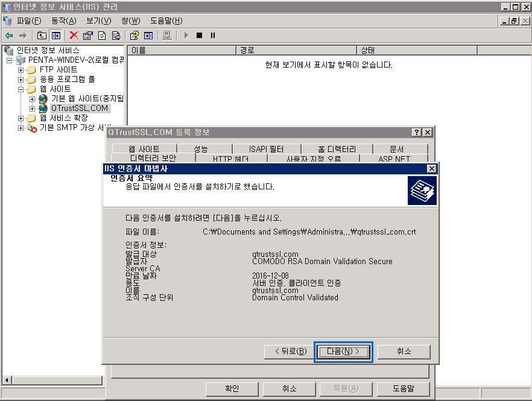
Task: Select the QTrustSSL.COM tree item
Action: point(80,108)
